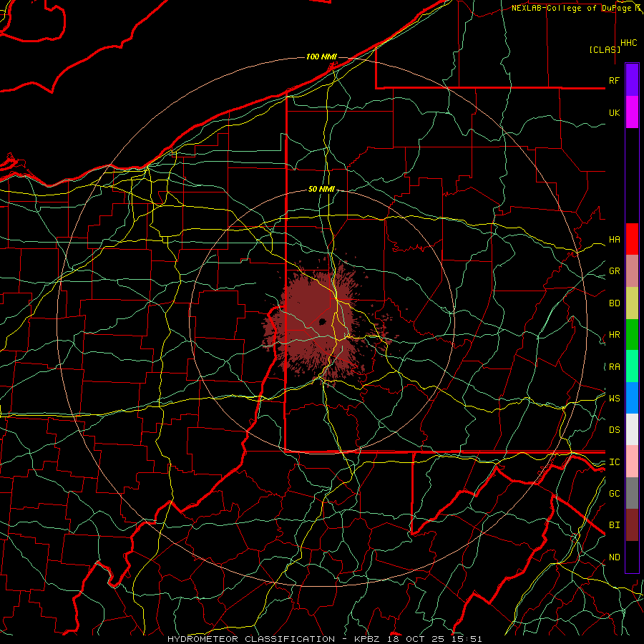Click the GC gray legend swatch
Screen dimensions: 644x644
632,493
